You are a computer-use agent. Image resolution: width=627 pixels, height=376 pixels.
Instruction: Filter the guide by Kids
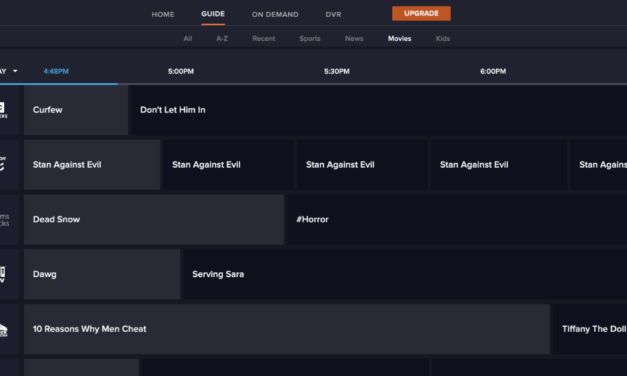tap(443, 38)
